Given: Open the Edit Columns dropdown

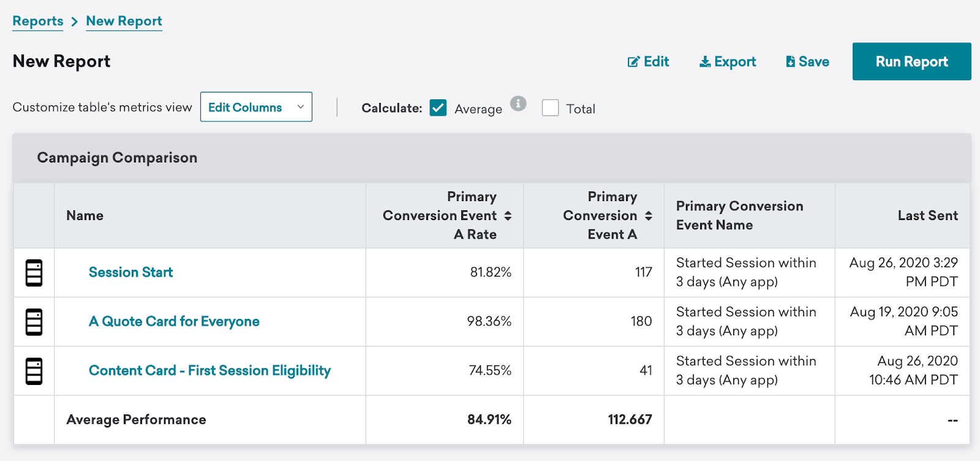Looking at the screenshot, I should pos(256,107).
